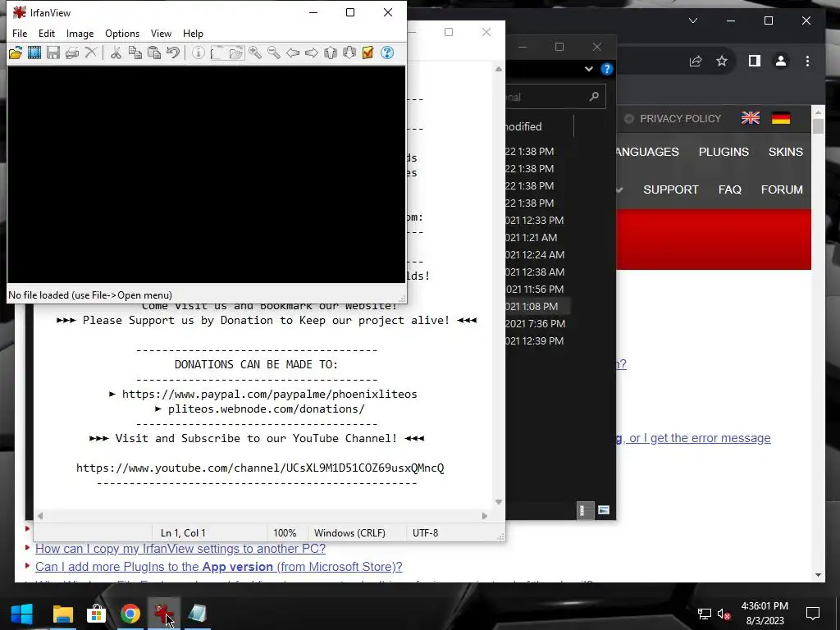Click the Zoom in magnifier icon

(255, 52)
